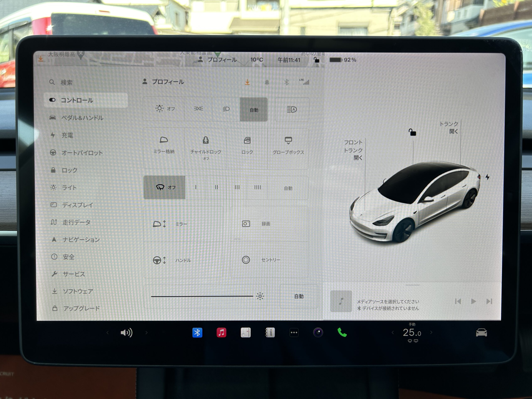Open phone app in dock
The width and height of the screenshot is (532, 399).
coord(342,333)
